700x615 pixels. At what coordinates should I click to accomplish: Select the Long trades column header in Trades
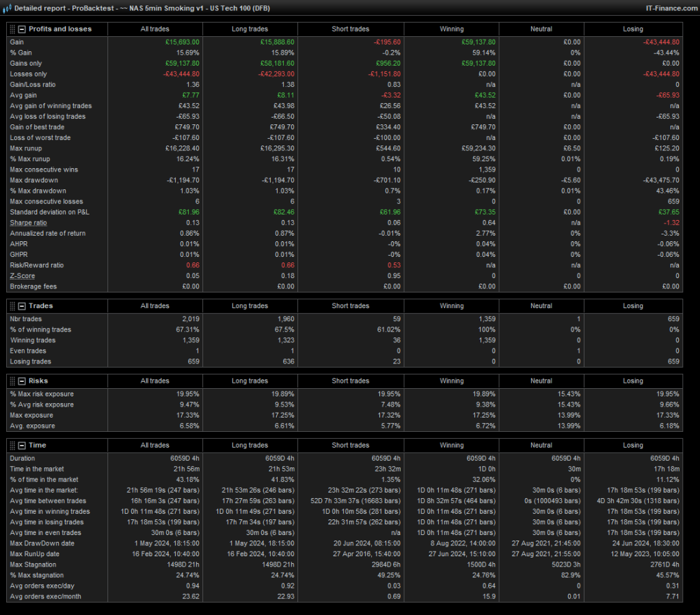coord(250,305)
